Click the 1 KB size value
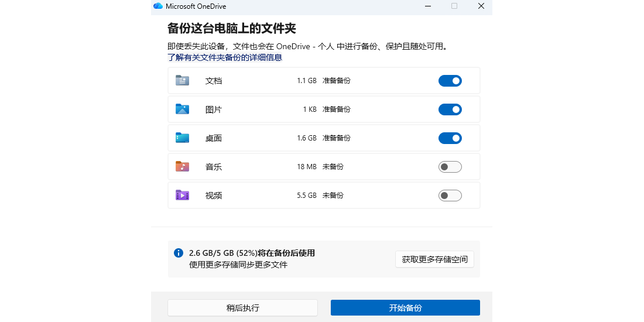The height and width of the screenshot is (322, 644). (x=310, y=109)
